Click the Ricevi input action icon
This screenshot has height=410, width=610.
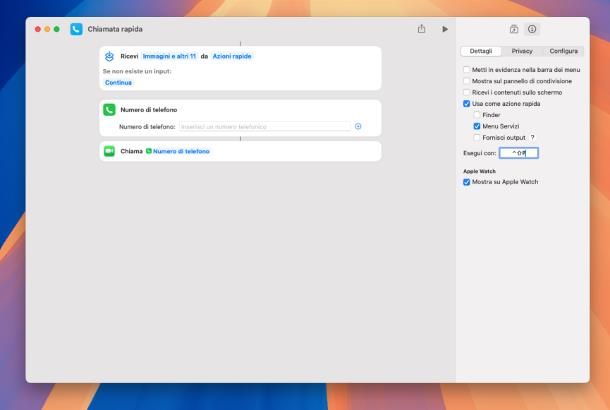[109, 56]
